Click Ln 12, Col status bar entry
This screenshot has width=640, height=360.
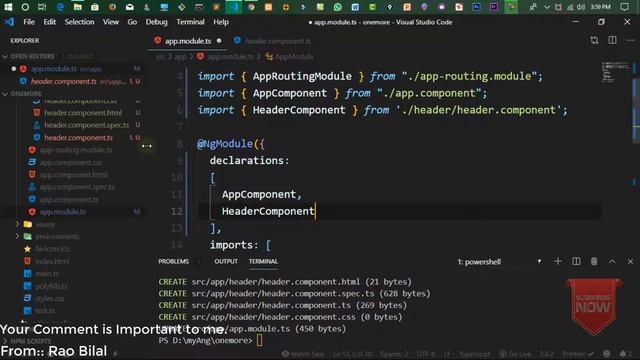point(352,354)
